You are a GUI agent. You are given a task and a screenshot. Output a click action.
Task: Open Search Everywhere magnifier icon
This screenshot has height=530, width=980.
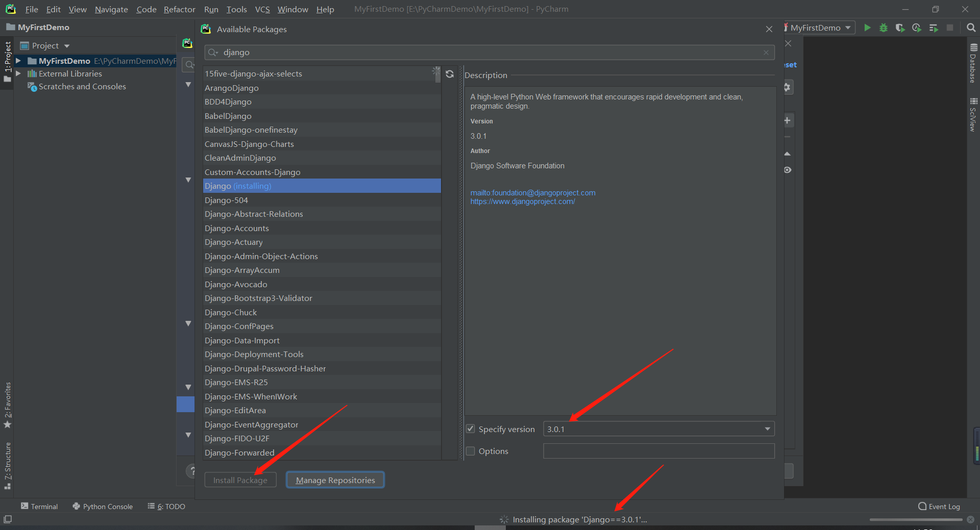(x=971, y=28)
